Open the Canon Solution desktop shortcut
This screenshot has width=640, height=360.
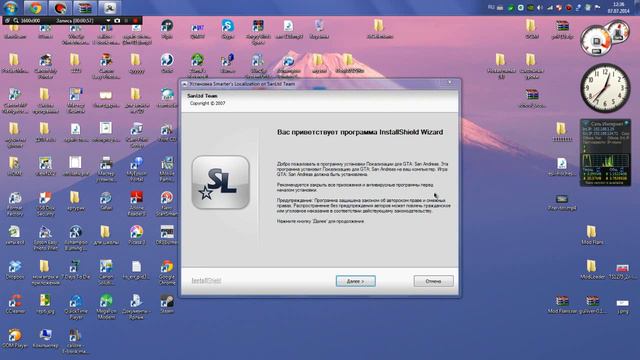pos(106,273)
